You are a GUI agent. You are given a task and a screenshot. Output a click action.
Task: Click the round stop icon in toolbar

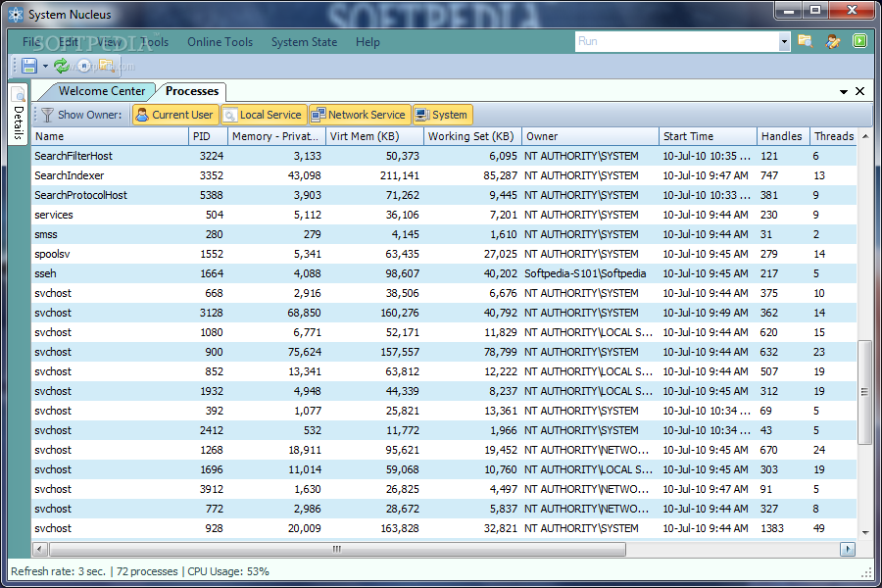84,66
